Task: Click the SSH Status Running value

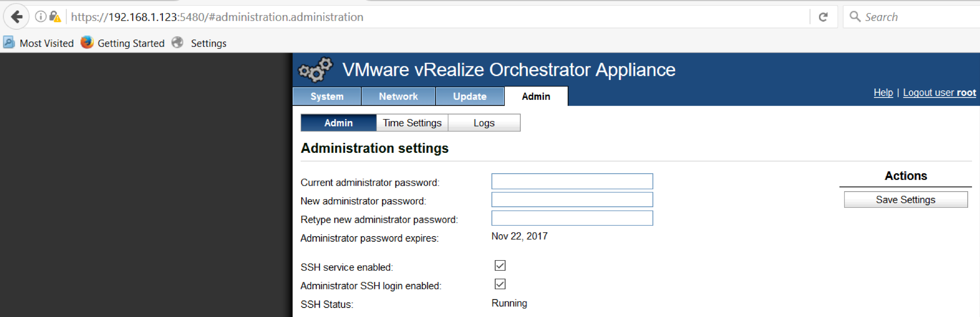Action: tap(509, 303)
